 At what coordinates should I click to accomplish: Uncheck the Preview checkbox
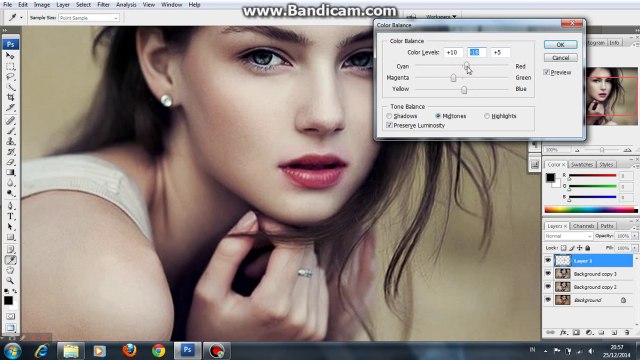tap(546, 72)
